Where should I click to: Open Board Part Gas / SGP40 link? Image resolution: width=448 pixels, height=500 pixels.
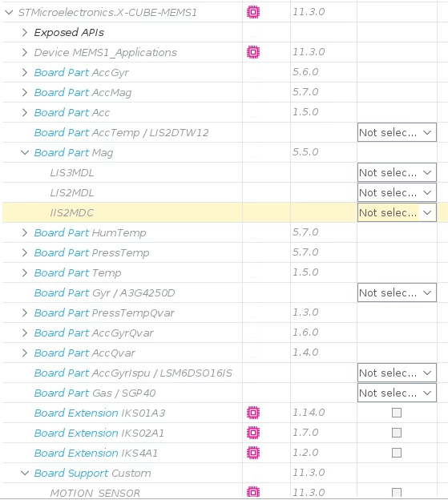[x=95, y=393]
